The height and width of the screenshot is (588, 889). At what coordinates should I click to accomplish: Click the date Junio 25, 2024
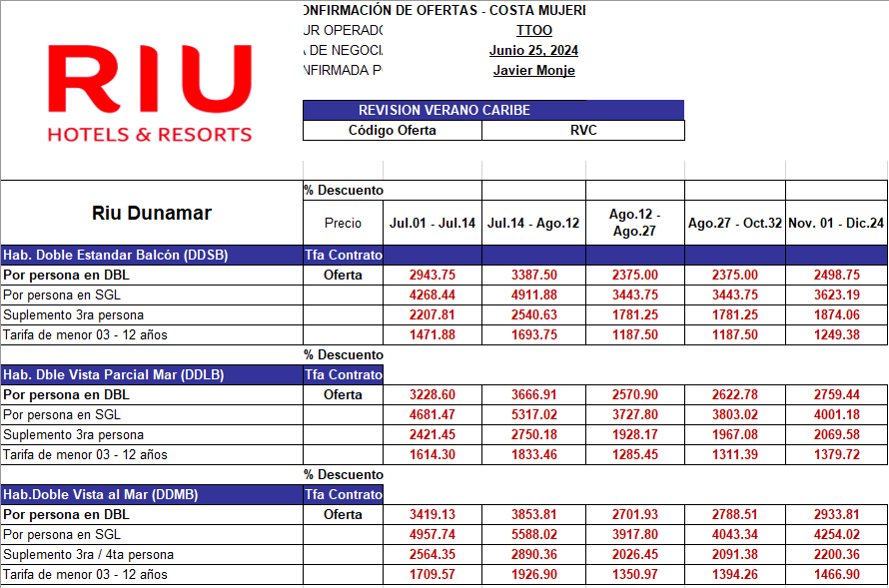pos(534,51)
